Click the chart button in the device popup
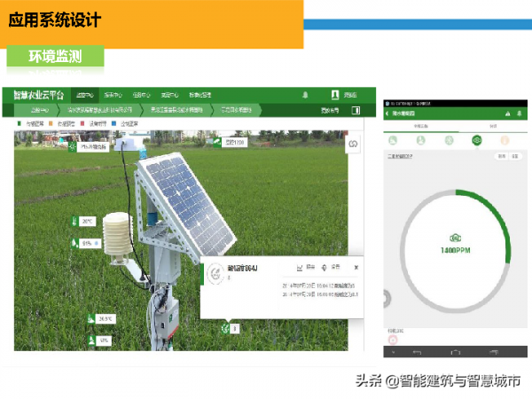Viewport: 532px width, 399px height. pos(305,268)
